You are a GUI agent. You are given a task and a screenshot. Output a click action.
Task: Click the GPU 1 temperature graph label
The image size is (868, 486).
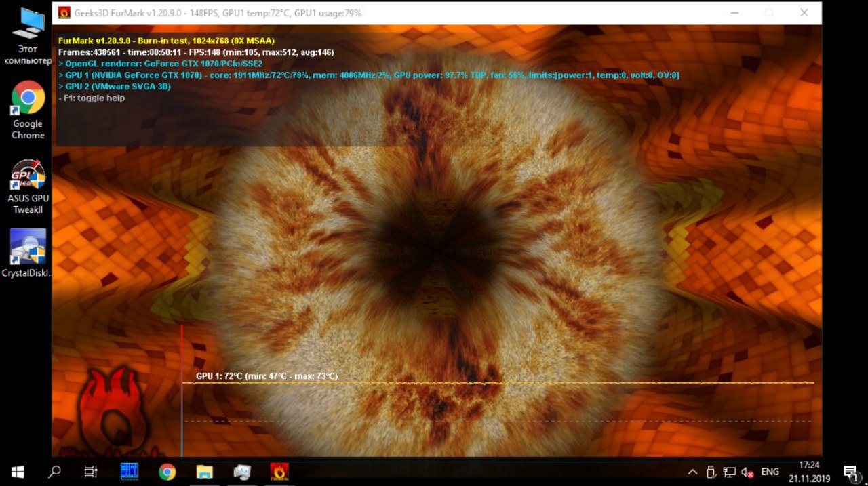click(267, 376)
